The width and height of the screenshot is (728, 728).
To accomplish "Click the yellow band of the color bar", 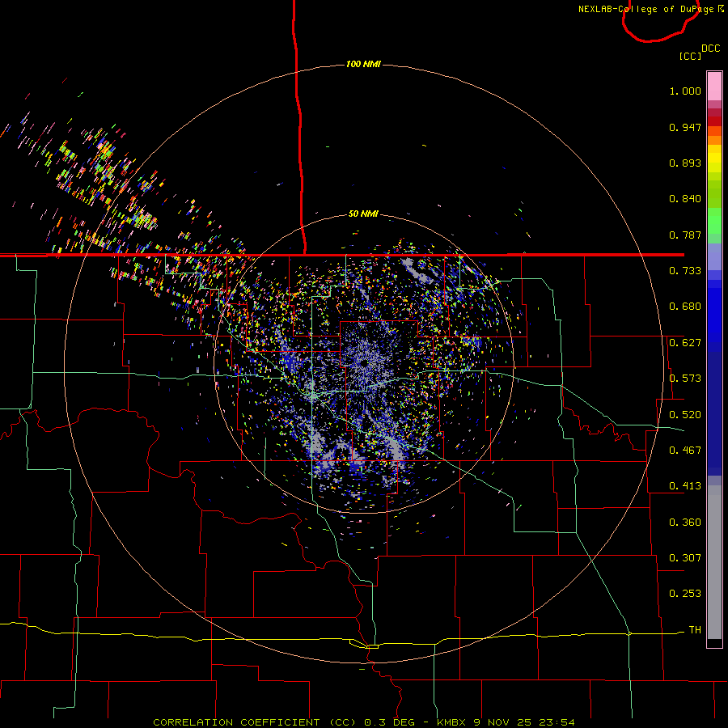I will point(714,159).
